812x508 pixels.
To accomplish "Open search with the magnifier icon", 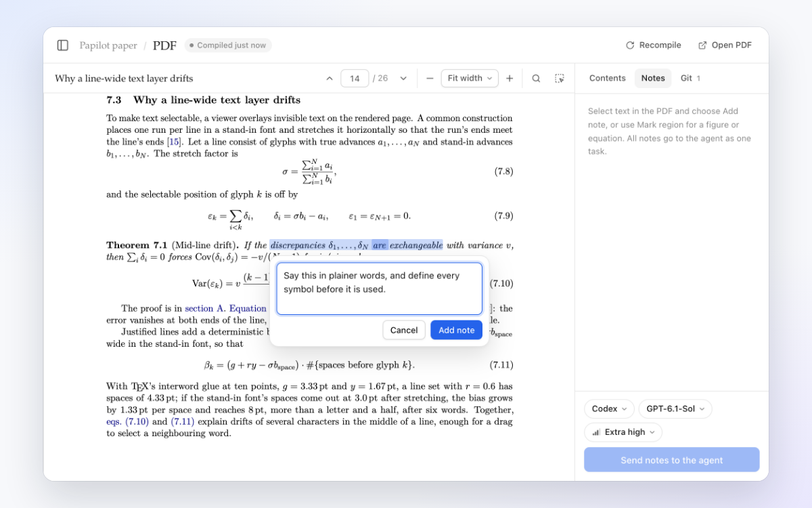I will point(536,79).
